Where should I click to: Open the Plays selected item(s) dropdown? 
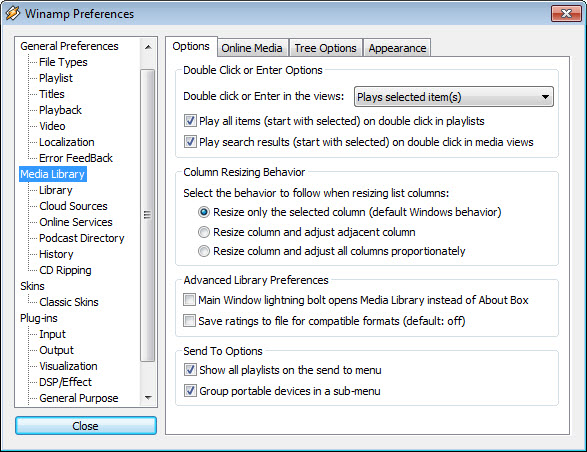454,97
